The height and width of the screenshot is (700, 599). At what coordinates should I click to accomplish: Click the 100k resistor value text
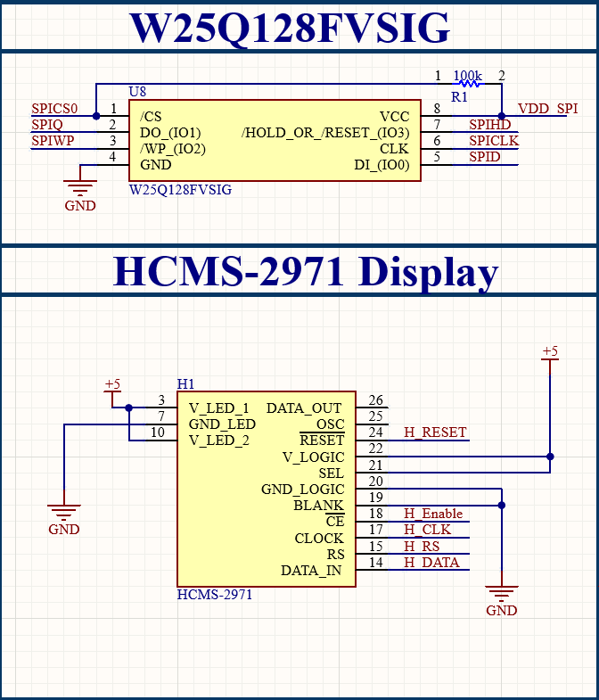(467, 76)
